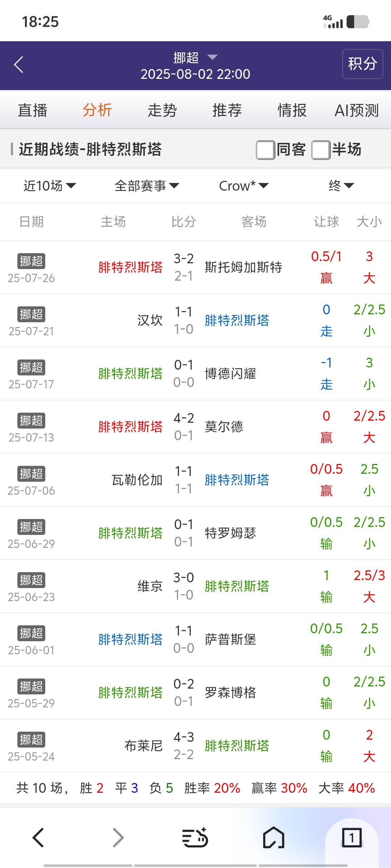Enable the 半场 checkbox
The width and height of the screenshot is (391, 868).
pyautogui.click(x=321, y=150)
